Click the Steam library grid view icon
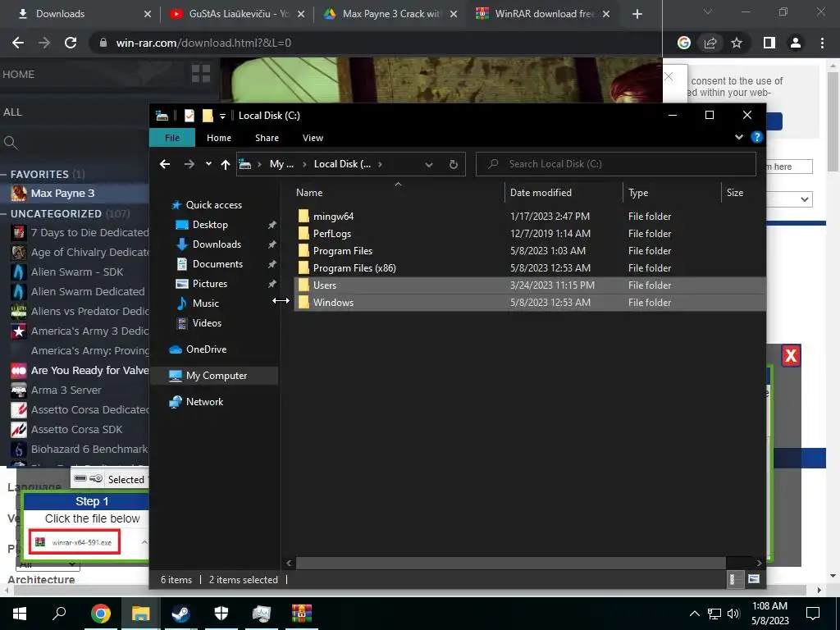Image resolution: width=840 pixels, height=630 pixels. [x=201, y=73]
